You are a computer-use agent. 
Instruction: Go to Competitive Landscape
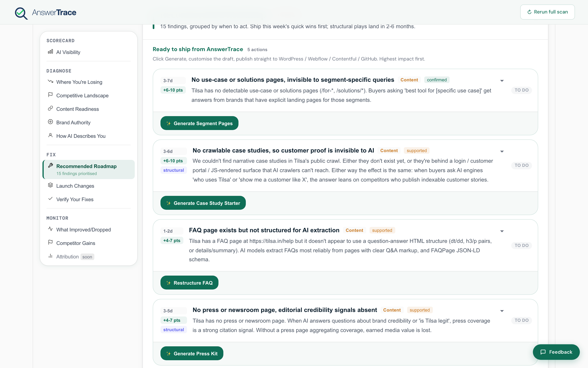88,95
